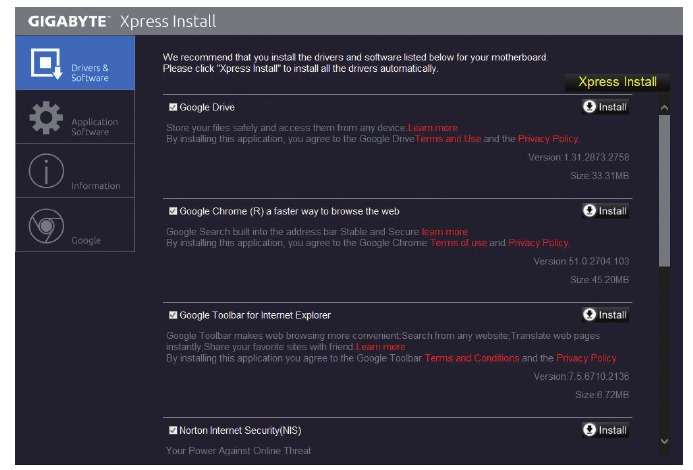Open Google Drive Learn more link
Screen dimensions: 693x470
pyautogui.click(x=433, y=128)
